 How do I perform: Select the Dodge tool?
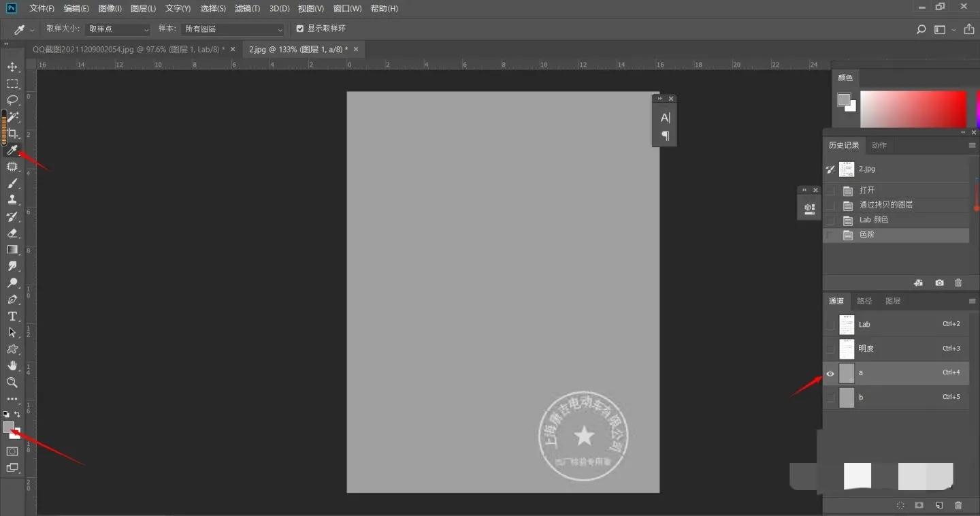tap(12, 283)
